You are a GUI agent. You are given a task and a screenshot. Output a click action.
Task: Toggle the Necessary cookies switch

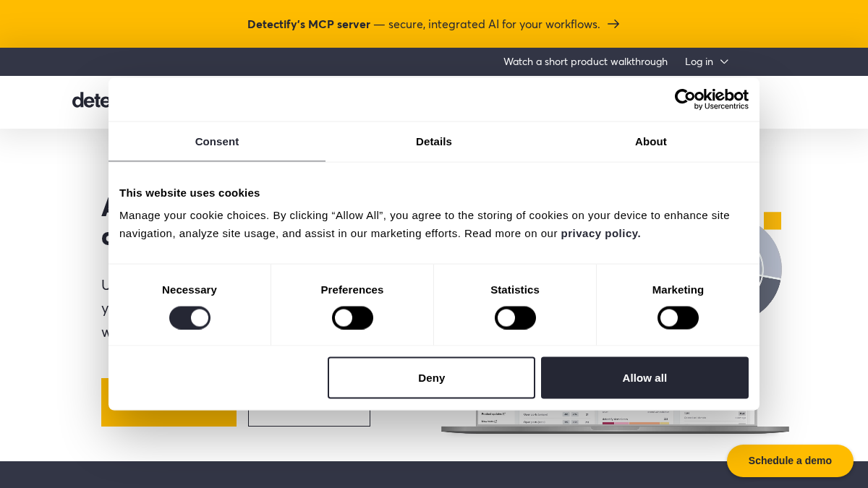[x=190, y=318]
